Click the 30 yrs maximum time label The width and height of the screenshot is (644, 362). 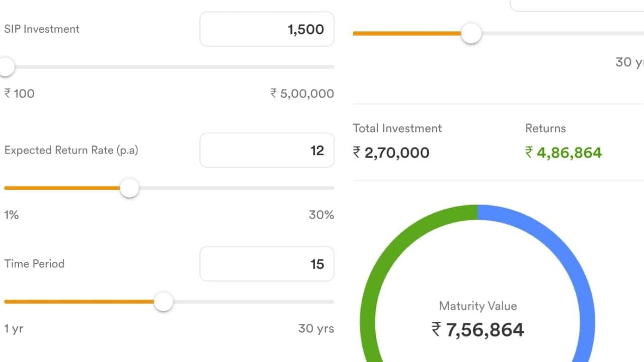tap(316, 329)
